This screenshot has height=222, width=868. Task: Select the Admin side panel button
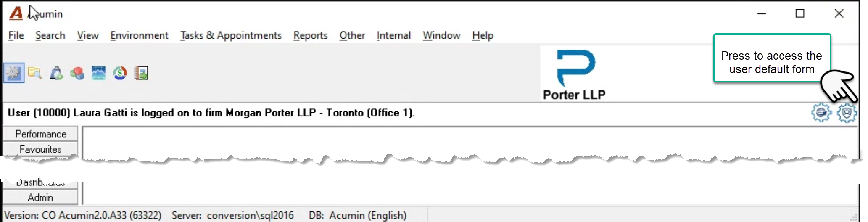pyautogui.click(x=41, y=198)
